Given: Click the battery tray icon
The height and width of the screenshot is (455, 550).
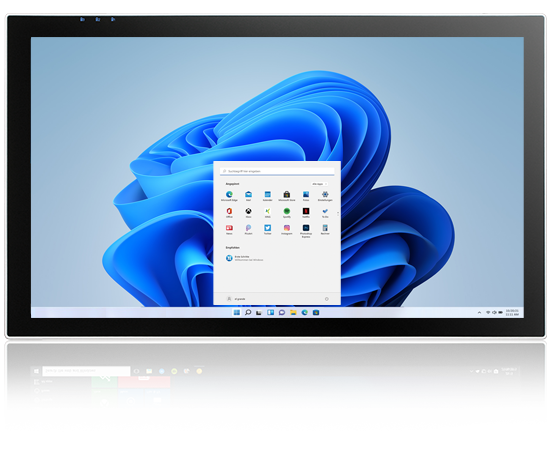Looking at the screenshot, I should pyautogui.click(x=501, y=312).
